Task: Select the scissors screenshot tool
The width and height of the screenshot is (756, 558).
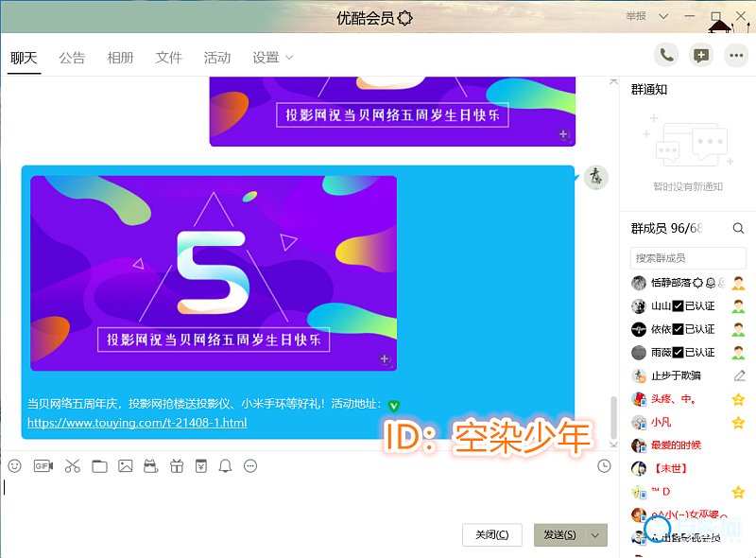Action: pos(72,466)
